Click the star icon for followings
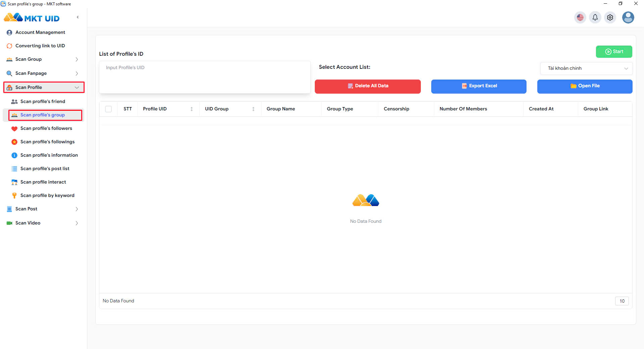Viewport: 644px width, 349px height. (14, 142)
